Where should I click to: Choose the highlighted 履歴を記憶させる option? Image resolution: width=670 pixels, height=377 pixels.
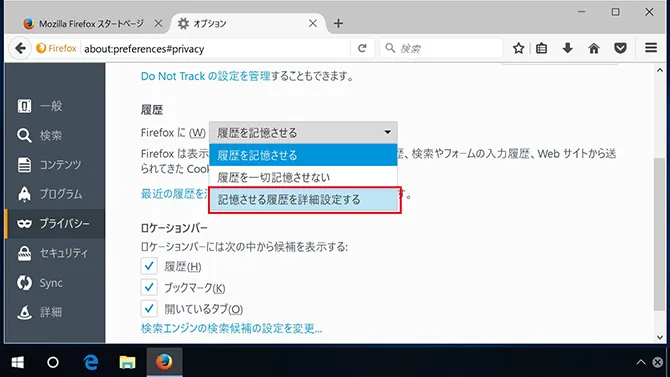tap(303, 155)
